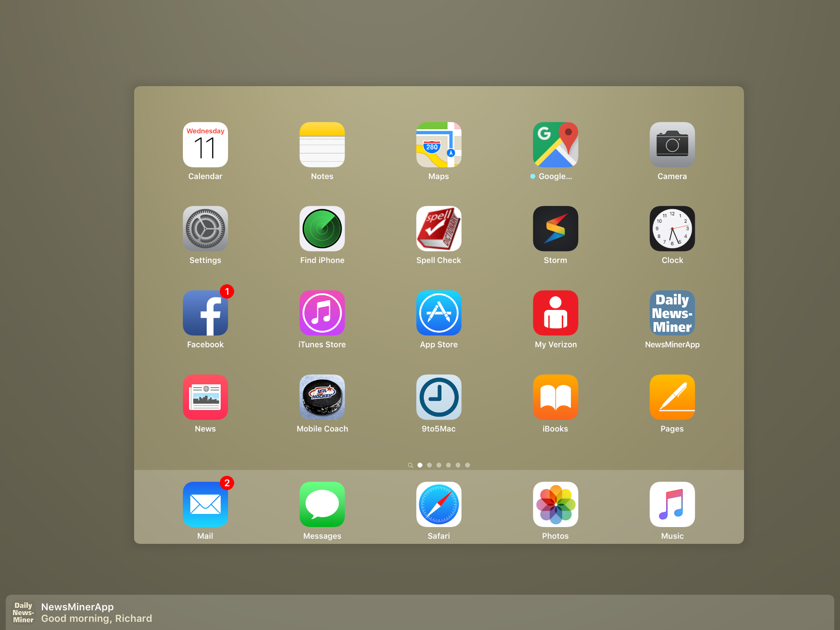Click the "My Verizon" label text
This screenshot has height=630, width=840.
click(555, 345)
